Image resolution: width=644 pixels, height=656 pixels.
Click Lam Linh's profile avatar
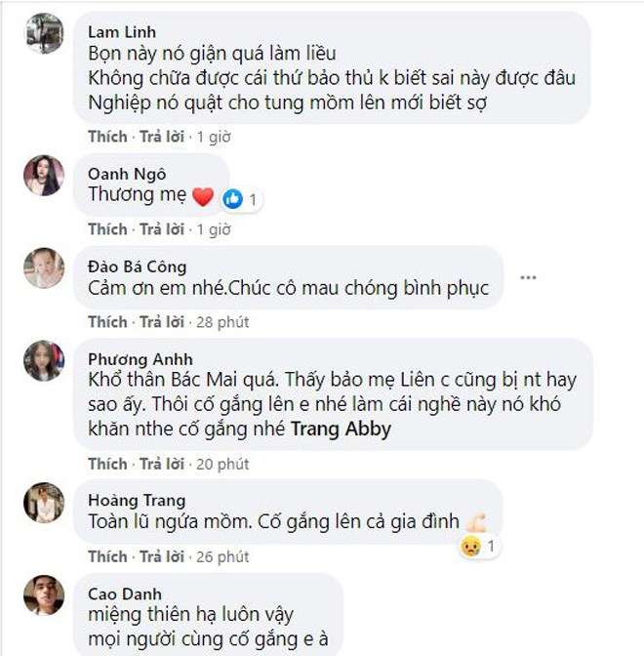(x=44, y=34)
